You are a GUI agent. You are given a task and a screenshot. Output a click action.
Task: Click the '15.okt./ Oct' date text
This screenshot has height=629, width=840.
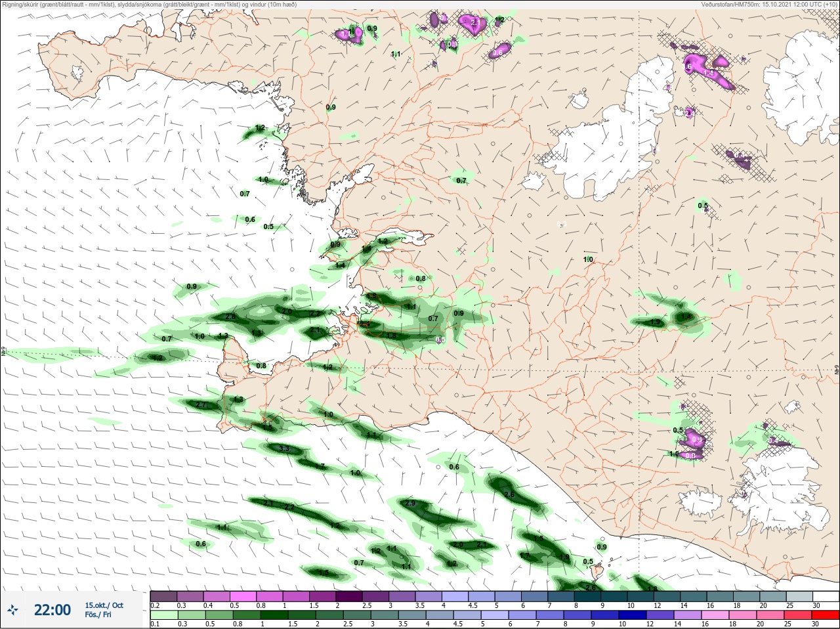pyautogui.click(x=104, y=605)
